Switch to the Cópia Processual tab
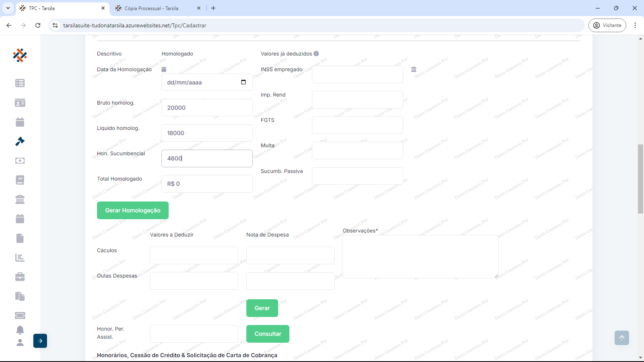 click(x=151, y=8)
